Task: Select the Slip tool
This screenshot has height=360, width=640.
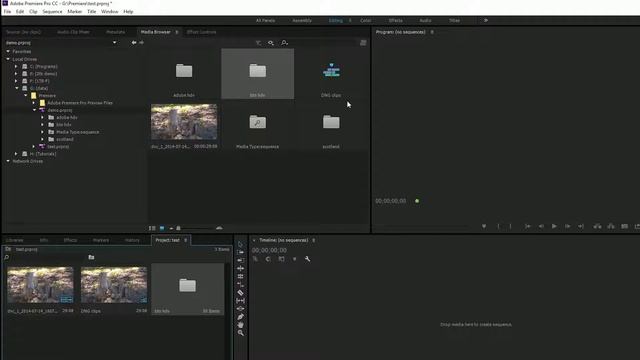Action: click(x=240, y=301)
